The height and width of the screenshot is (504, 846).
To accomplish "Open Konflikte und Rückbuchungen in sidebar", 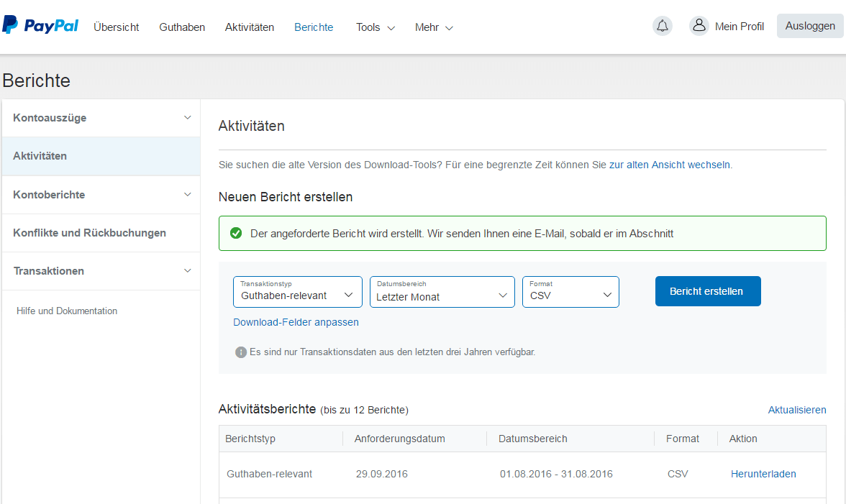I will [101, 233].
